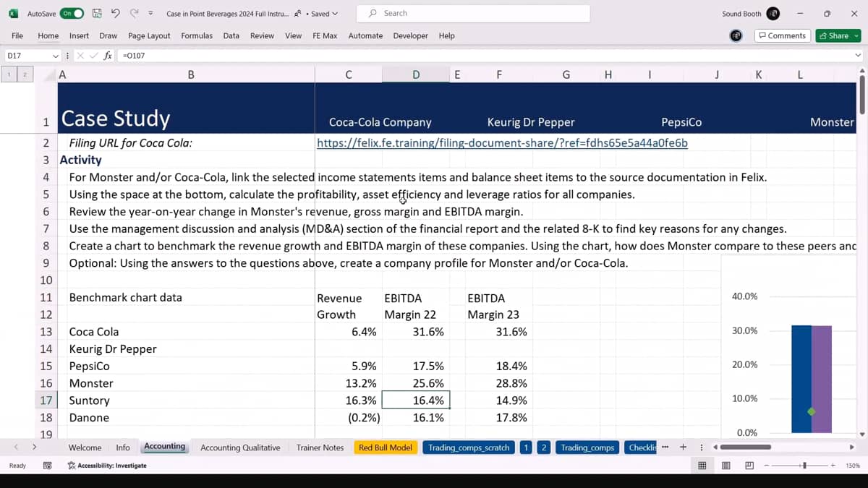Image resolution: width=868 pixels, height=488 pixels.
Task: Switch to Trainer Notes sheet
Action: coord(320,448)
